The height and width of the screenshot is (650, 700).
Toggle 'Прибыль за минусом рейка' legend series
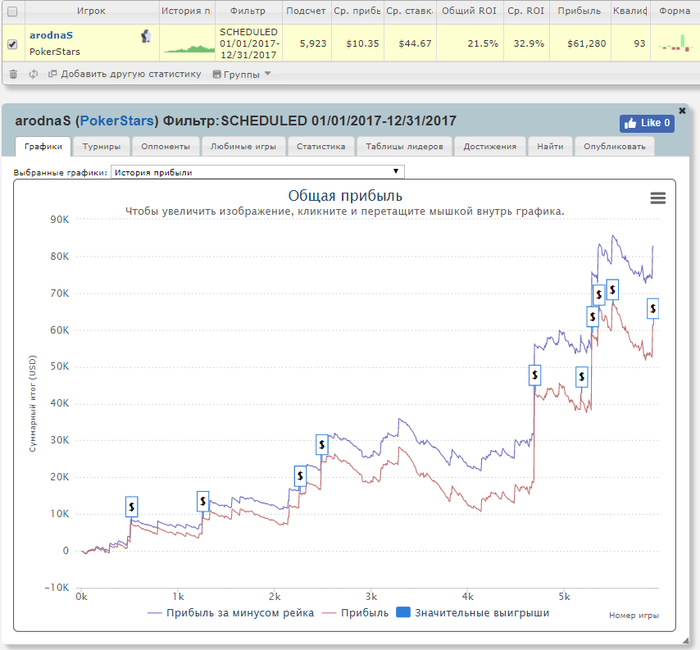pos(230,613)
